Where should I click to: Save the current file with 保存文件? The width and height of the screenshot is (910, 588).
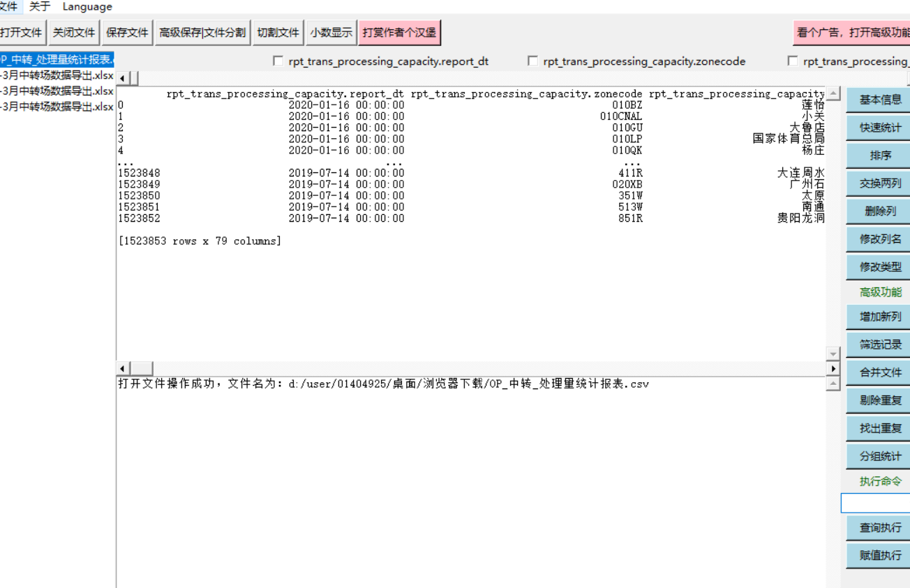point(126,31)
